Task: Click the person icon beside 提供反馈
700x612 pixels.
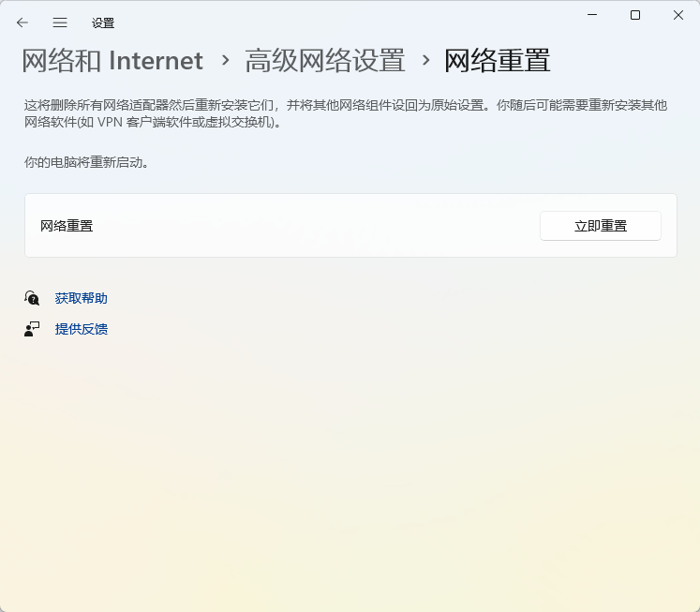Action: (x=32, y=329)
